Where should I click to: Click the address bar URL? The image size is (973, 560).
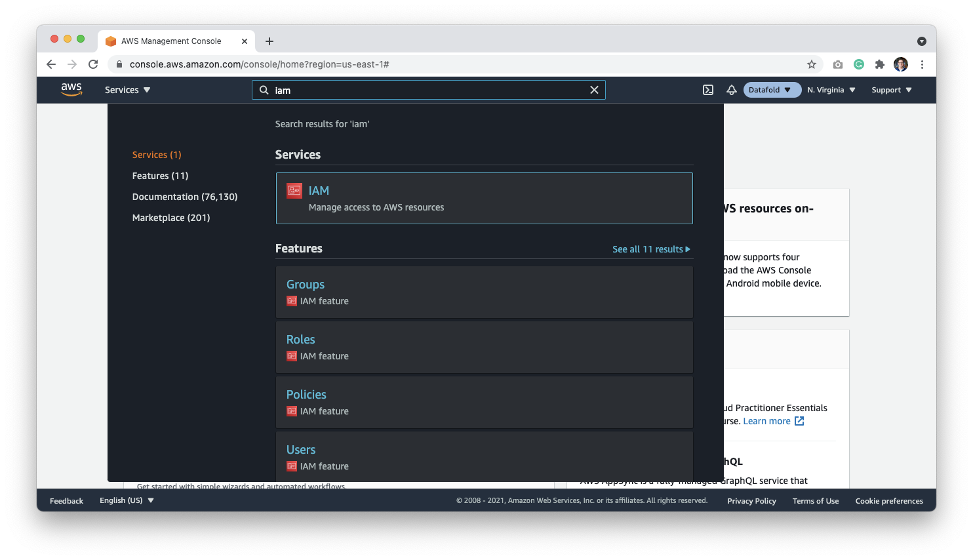pos(260,64)
